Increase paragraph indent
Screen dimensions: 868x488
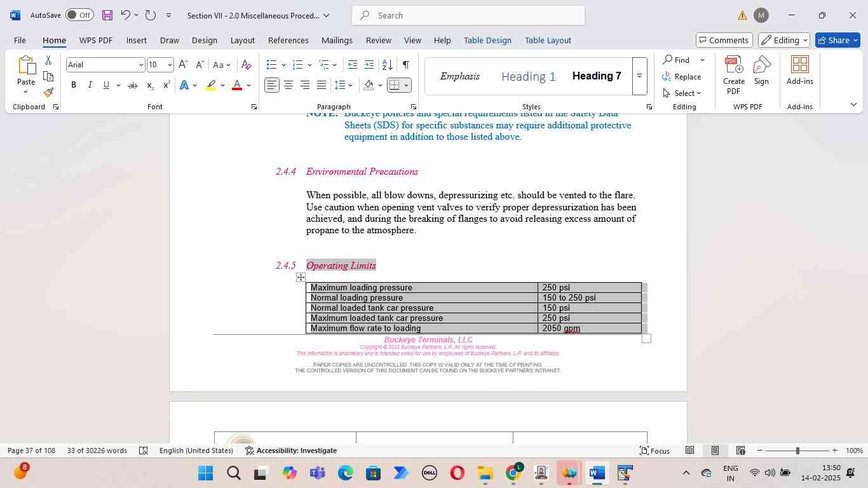(x=369, y=65)
